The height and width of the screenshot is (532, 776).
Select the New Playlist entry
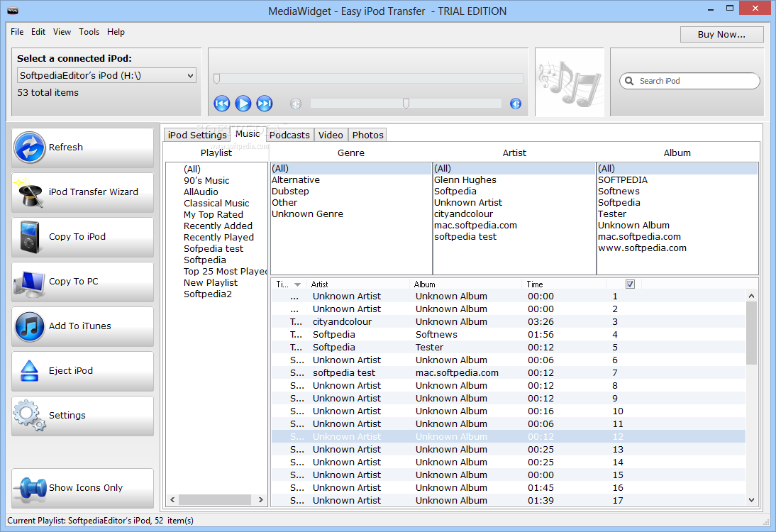tap(211, 283)
